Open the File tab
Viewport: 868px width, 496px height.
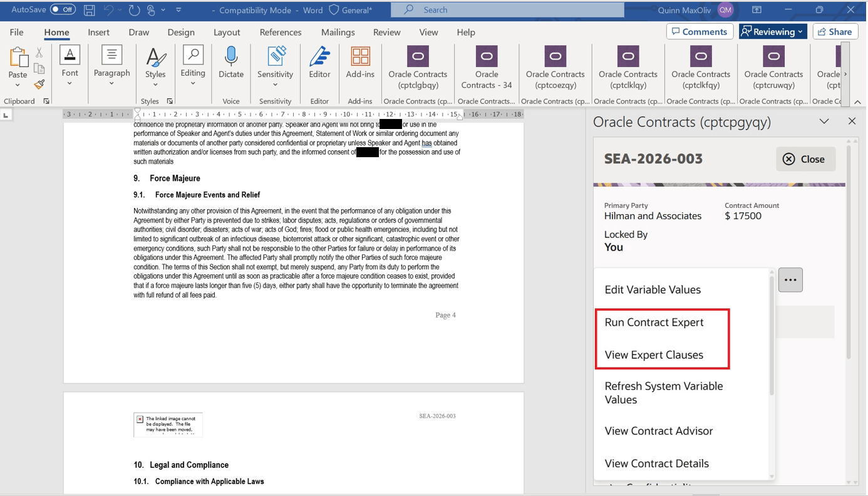[x=16, y=32]
